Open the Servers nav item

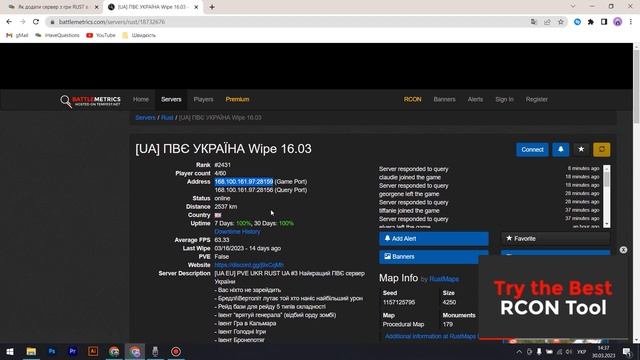coord(171,99)
